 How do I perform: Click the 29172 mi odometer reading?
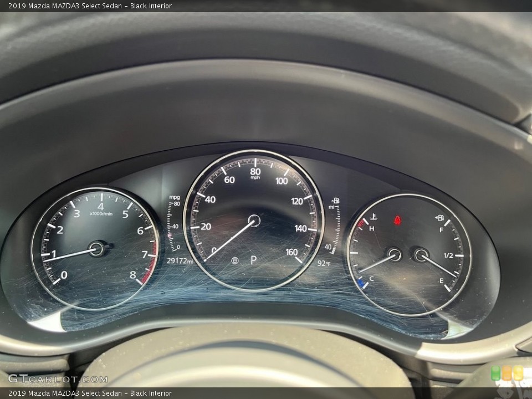click(180, 260)
